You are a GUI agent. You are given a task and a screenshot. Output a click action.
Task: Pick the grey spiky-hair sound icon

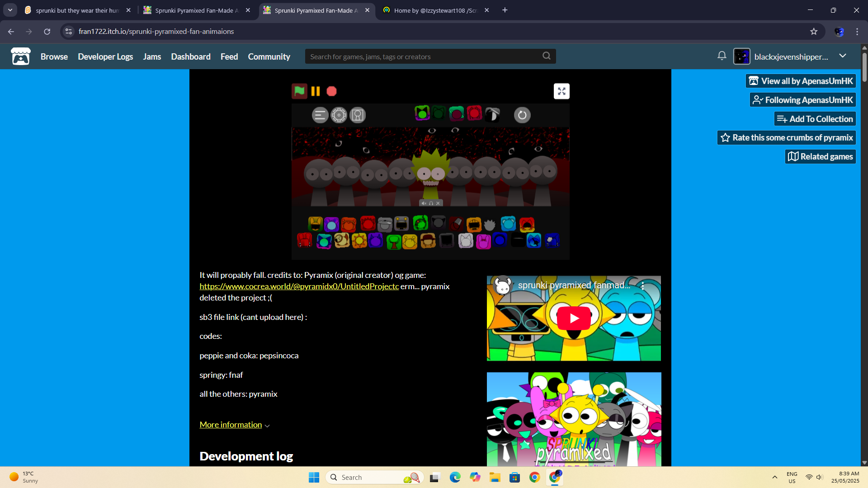(490, 224)
